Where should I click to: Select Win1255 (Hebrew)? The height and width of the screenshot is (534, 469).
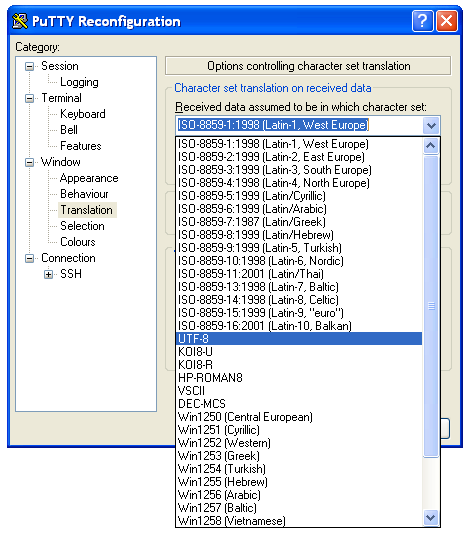pos(299,482)
